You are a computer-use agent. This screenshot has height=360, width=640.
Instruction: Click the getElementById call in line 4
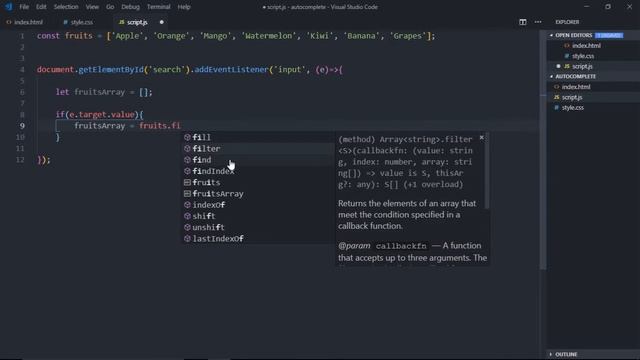tap(111, 69)
